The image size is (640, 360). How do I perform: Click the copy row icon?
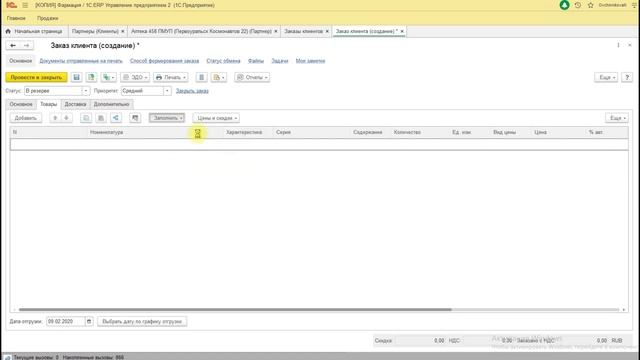click(86, 118)
